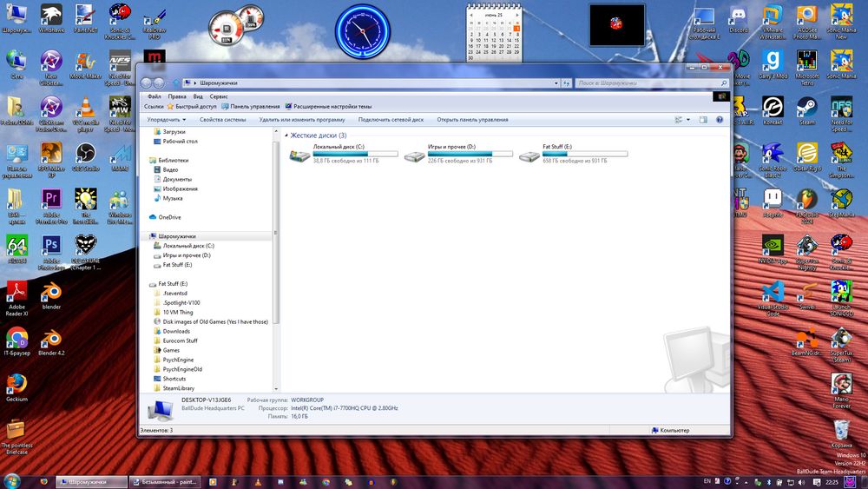Viewport: 868px width, 489px height.
Task: Open the Windhawk desktop shortcut
Action: pos(51,18)
